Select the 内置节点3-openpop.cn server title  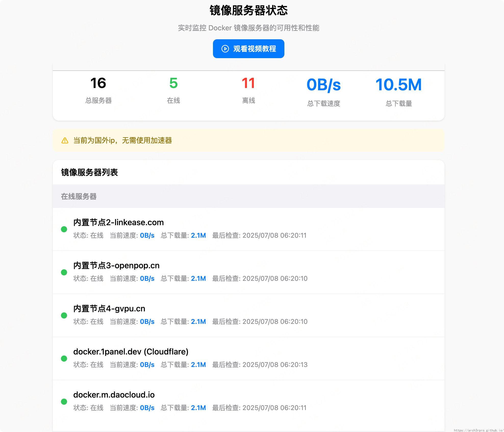coord(116,265)
